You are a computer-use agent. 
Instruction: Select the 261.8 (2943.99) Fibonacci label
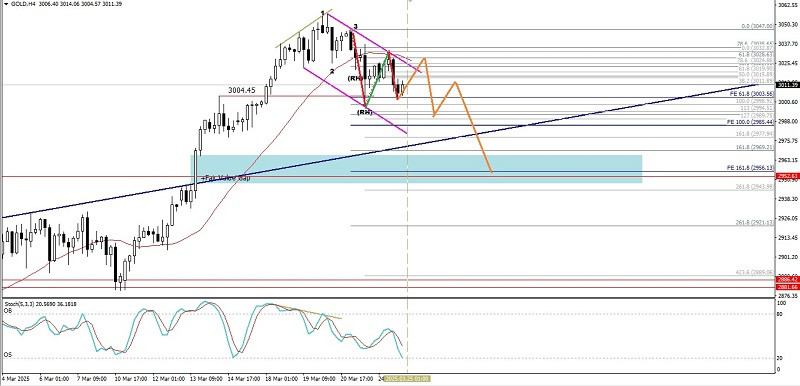(756, 187)
